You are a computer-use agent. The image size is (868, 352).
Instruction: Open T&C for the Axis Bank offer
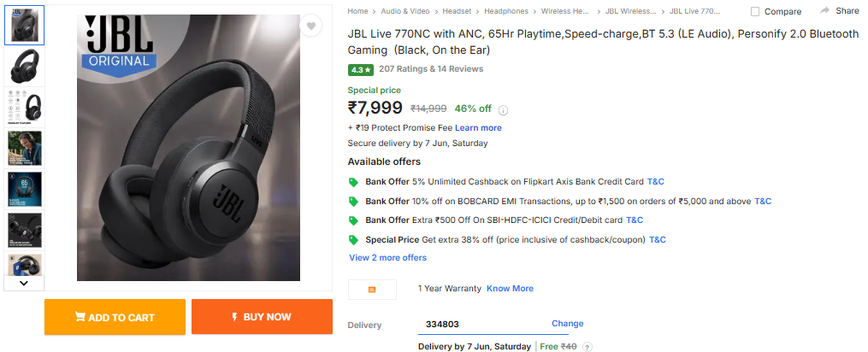tap(655, 182)
